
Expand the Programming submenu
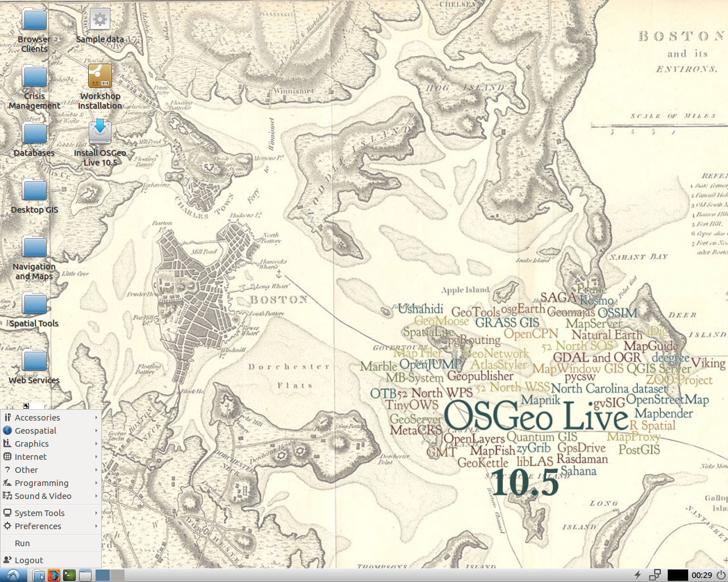point(51,483)
